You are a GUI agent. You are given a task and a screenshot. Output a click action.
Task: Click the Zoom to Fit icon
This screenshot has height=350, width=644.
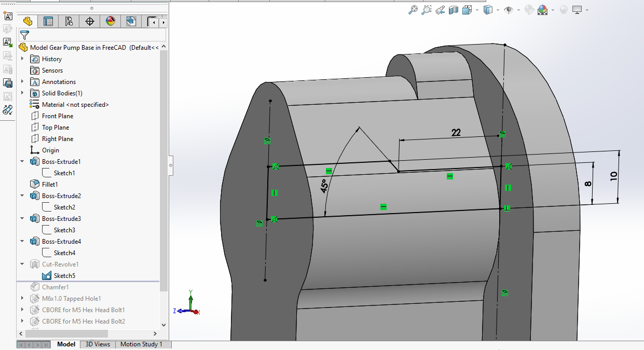coord(413,10)
